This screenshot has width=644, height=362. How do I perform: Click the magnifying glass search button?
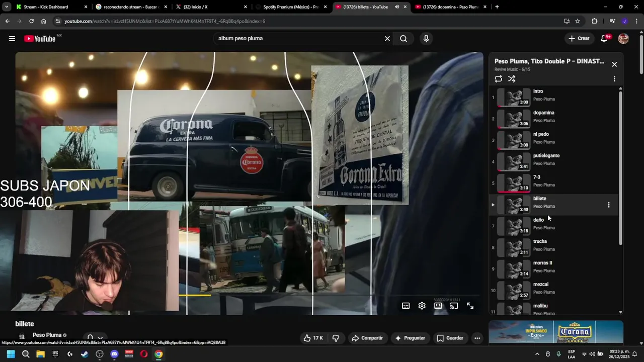404,38
